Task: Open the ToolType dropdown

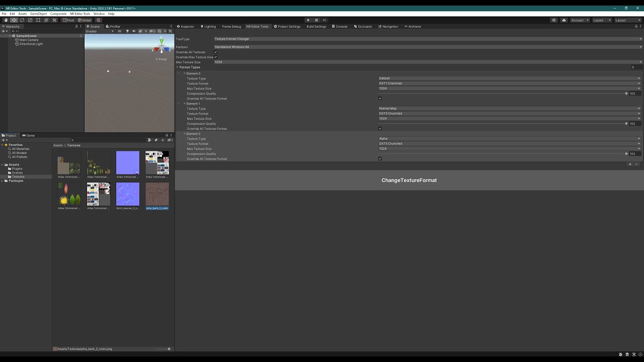Action: 428,39
